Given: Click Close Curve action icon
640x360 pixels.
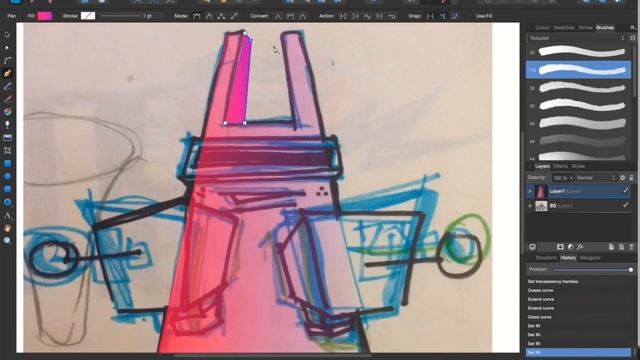Looking at the screenshot, I should click(x=355, y=16).
